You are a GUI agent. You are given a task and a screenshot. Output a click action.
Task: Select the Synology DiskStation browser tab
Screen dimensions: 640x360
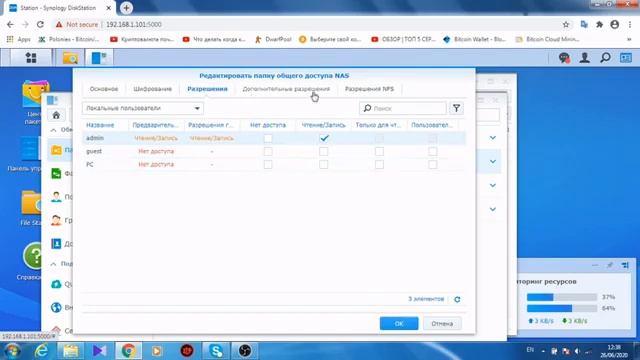coord(58,8)
